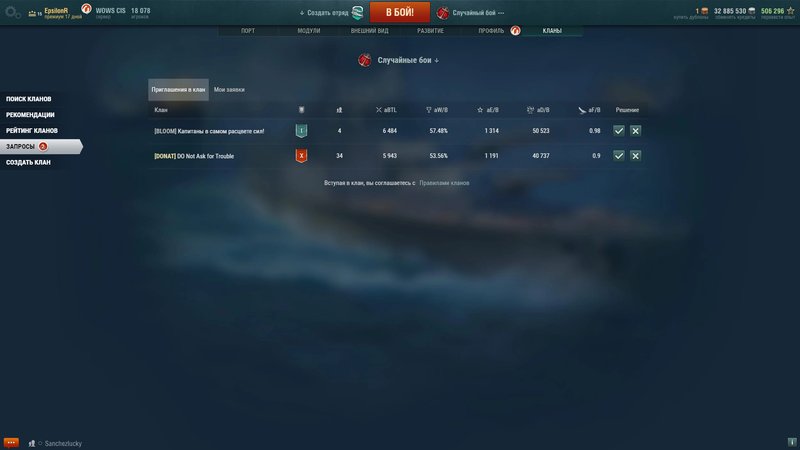Click the info icon at bottom right
This screenshot has width=800, height=450.
(x=791, y=442)
